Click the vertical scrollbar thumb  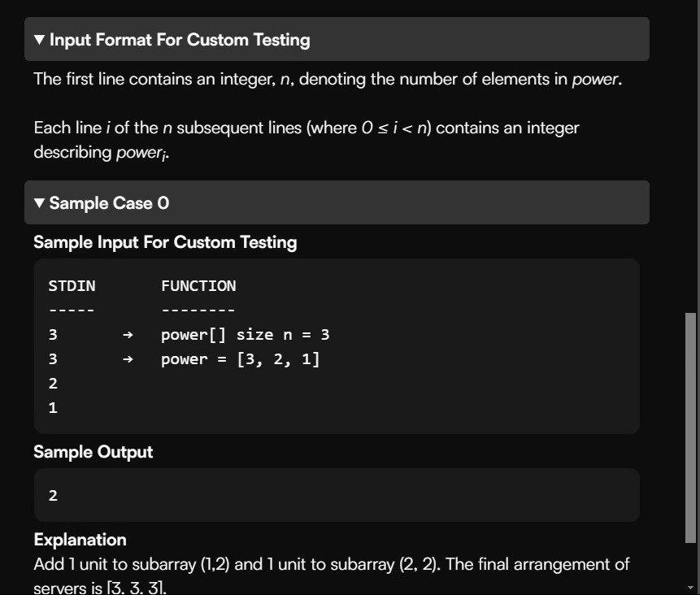coord(691,427)
